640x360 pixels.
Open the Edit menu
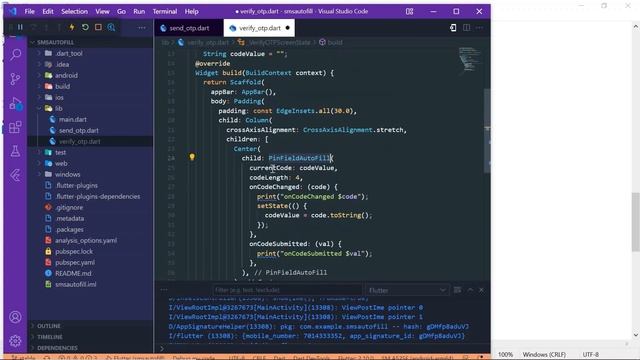[48, 11]
